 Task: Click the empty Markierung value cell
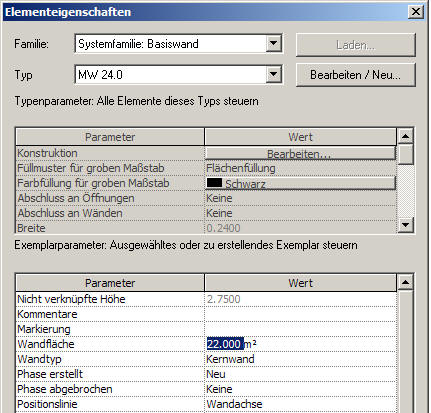[300, 329]
